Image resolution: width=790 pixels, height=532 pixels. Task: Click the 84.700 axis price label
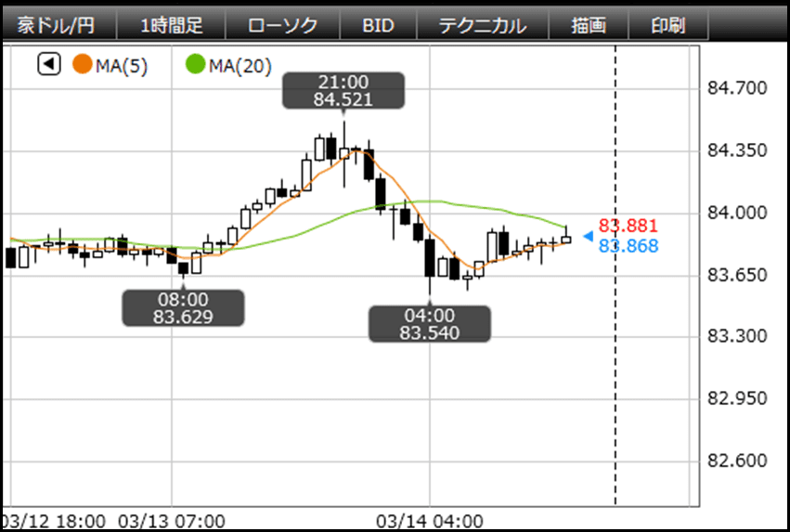(x=737, y=88)
